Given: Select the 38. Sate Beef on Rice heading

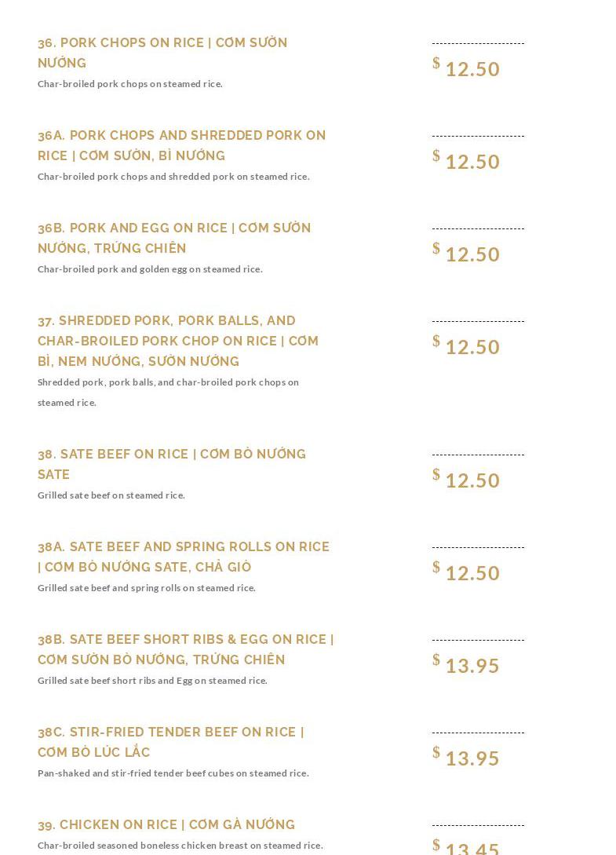Looking at the screenshot, I should pos(172,464).
